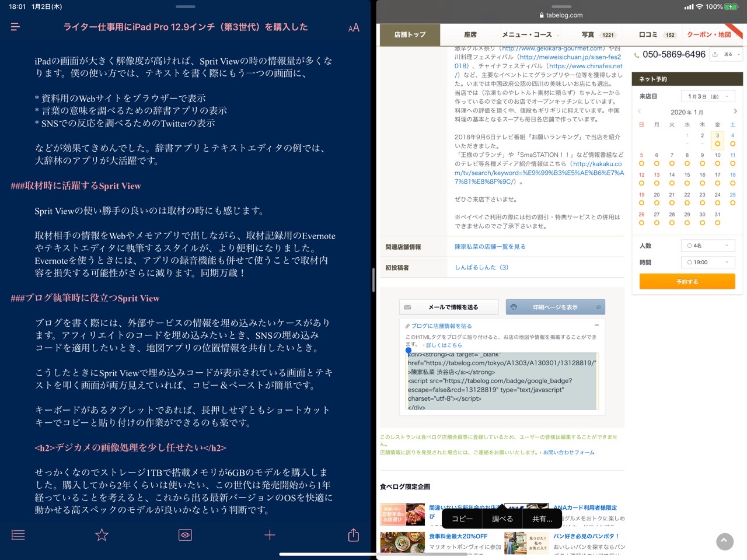Choose 調べる from the popup menu
747x560 pixels.
click(502, 519)
